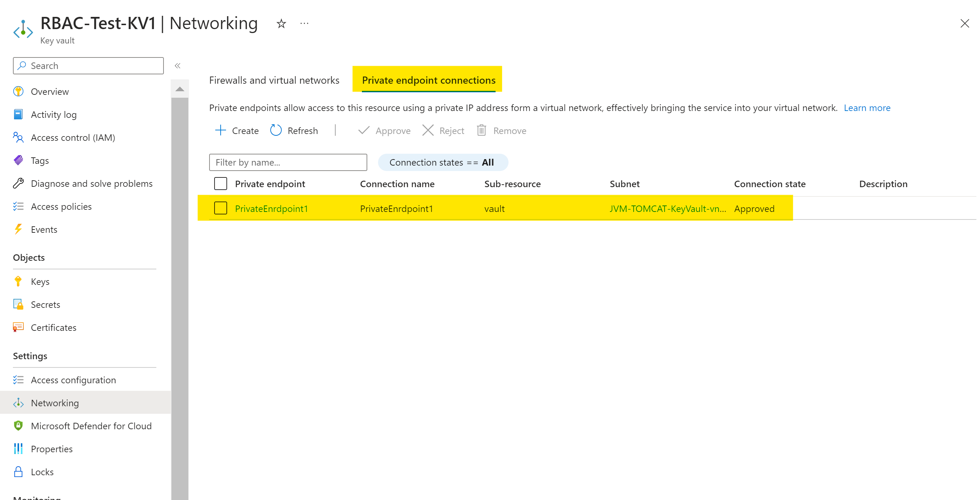The image size is (980, 500).
Task: Click the purple Tags icon
Action: pyautogui.click(x=18, y=161)
